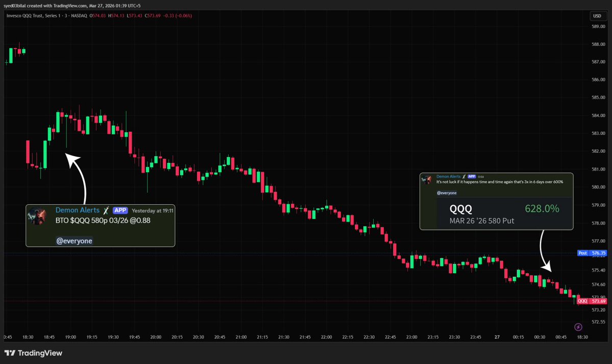Click the 21:15 time axis label
The height and width of the screenshot is (364, 612).
(262, 337)
